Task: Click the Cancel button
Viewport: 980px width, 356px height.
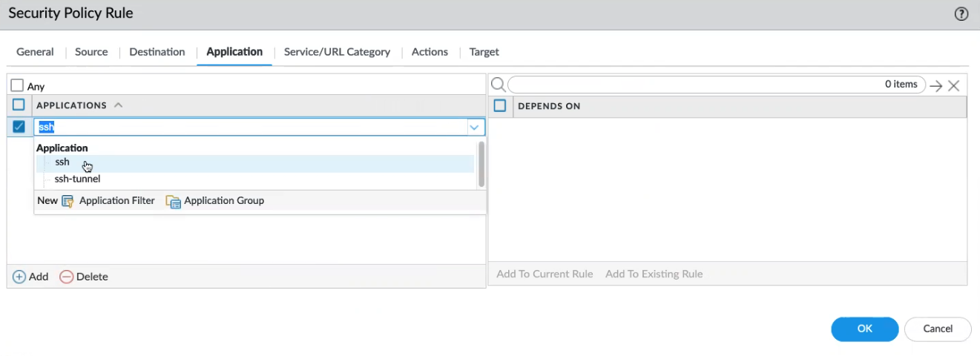Action: click(938, 329)
